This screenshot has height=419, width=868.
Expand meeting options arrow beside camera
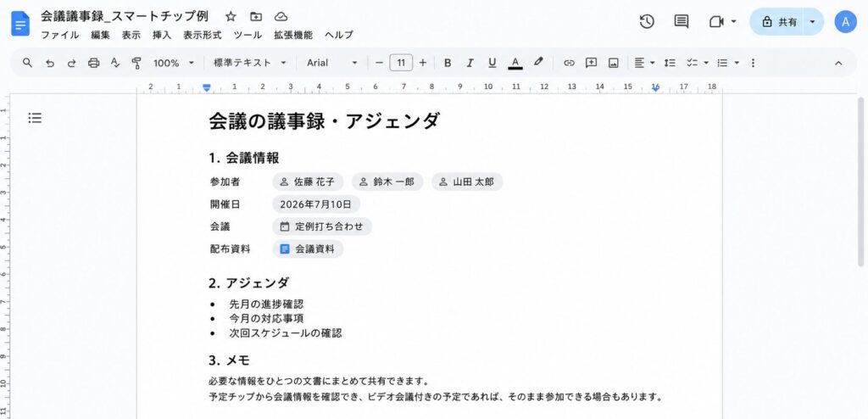[734, 21]
